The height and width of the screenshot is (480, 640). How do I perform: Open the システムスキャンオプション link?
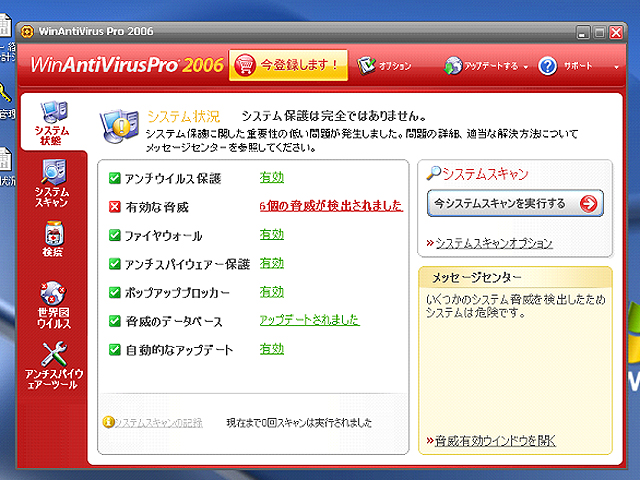point(494,243)
